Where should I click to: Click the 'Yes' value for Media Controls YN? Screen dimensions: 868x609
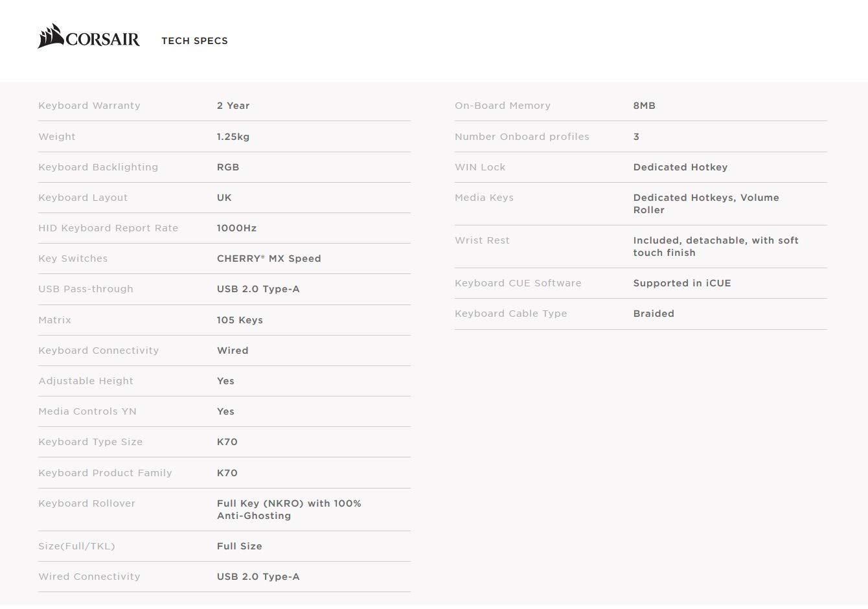point(225,411)
